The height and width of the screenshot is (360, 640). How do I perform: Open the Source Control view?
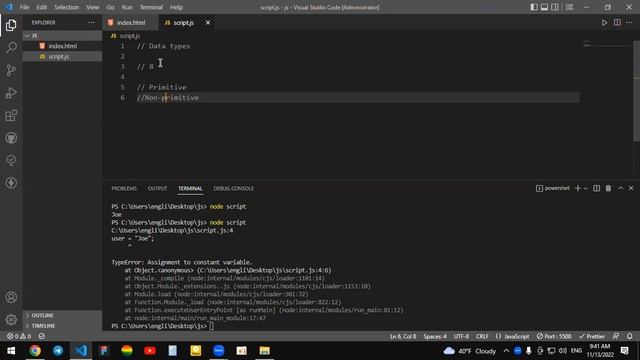click(11, 70)
